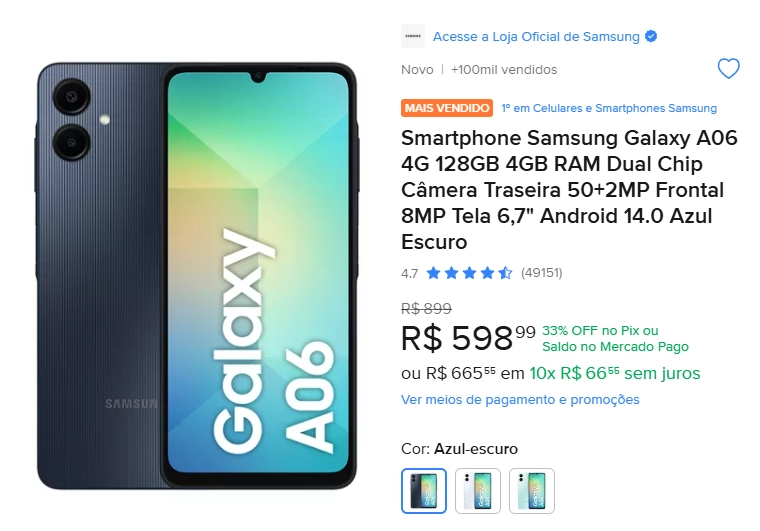Click Ver meios de pagamento e promoções
The height and width of the screenshot is (531, 760).
[x=520, y=400]
